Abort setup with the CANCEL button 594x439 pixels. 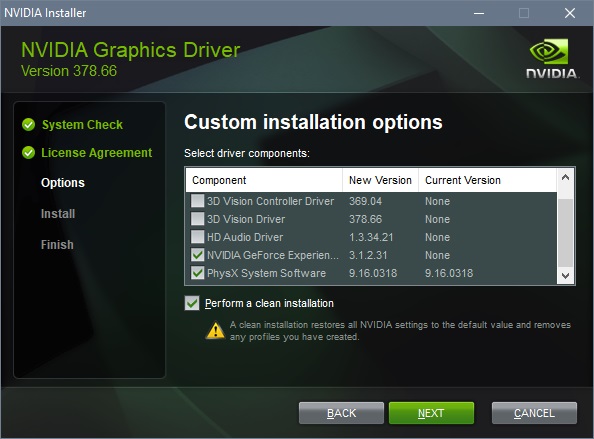coord(534,413)
